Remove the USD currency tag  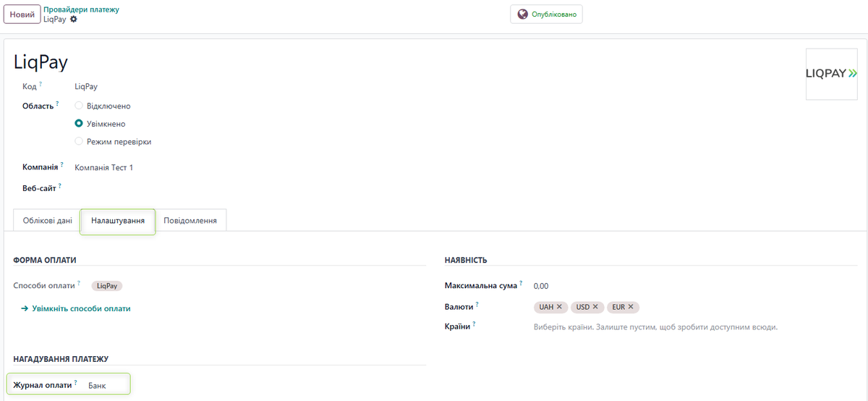[x=595, y=307]
